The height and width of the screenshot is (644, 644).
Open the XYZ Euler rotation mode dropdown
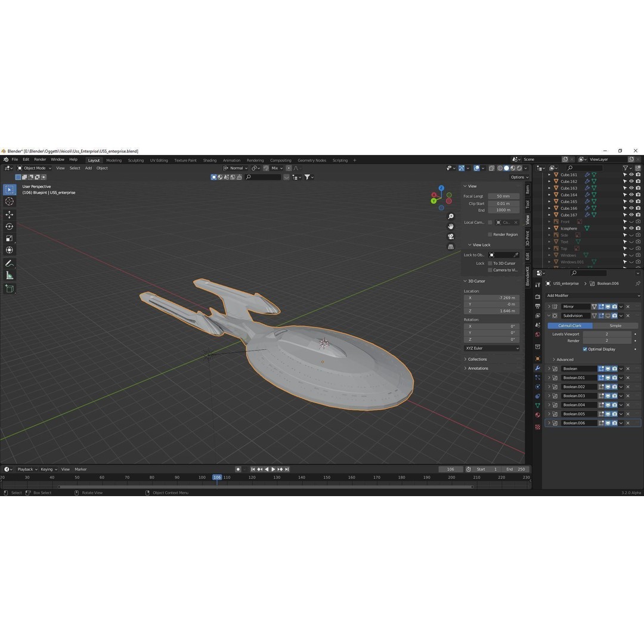click(491, 348)
